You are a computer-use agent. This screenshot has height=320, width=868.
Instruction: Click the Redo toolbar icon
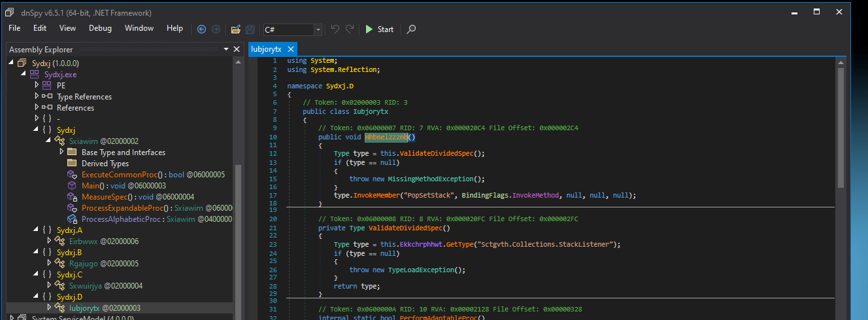[350, 29]
